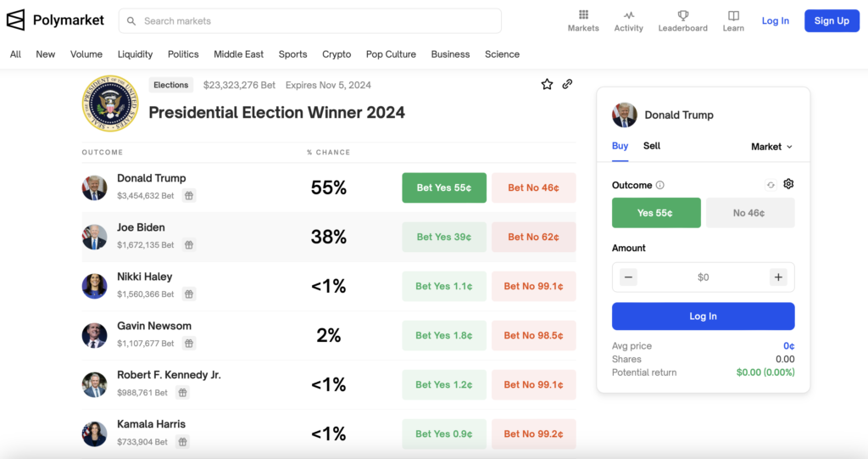This screenshot has width=868, height=459.
Task: Expand the Market order type dropdown
Action: point(771,147)
